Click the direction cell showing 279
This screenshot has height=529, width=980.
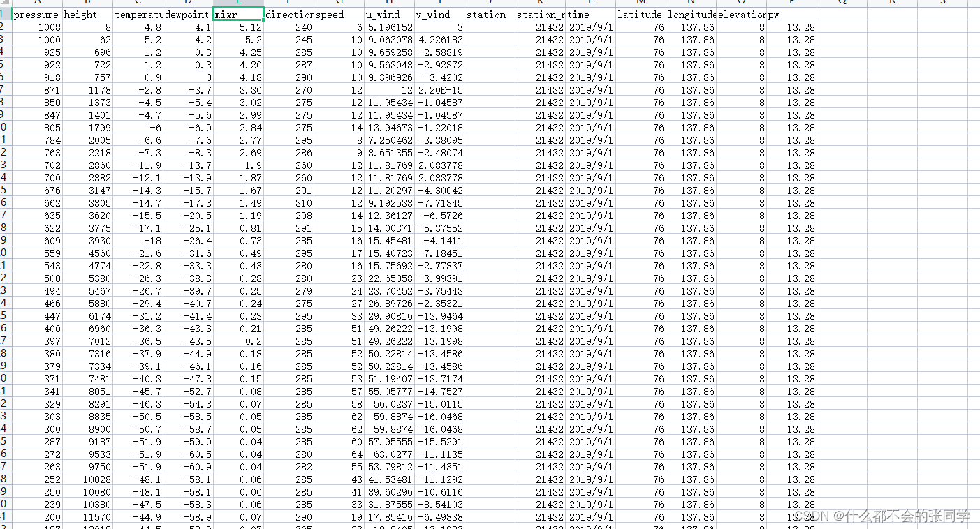pos(288,291)
